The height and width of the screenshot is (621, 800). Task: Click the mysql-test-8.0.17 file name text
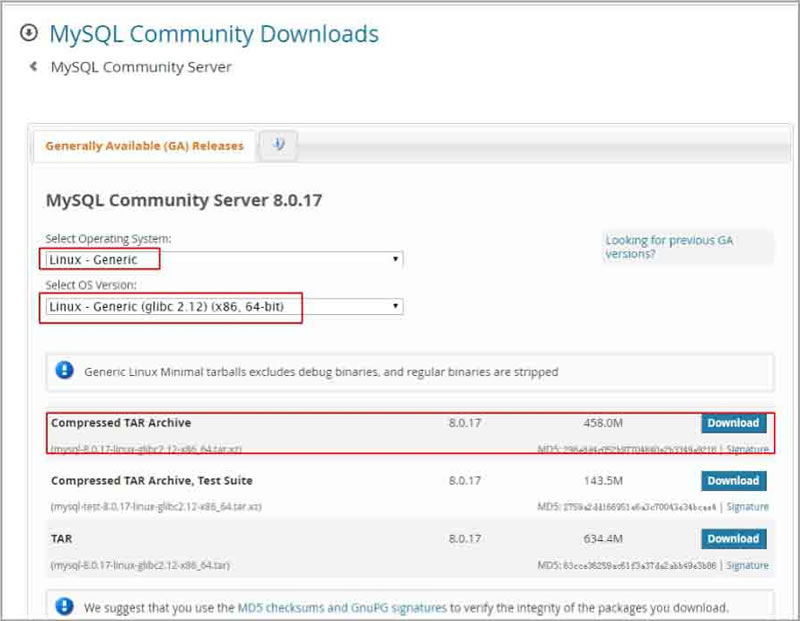(x=155, y=507)
